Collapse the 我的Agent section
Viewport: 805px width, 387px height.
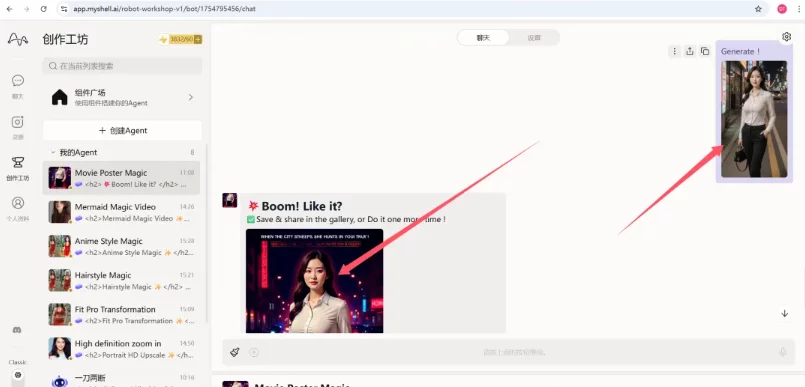(x=53, y=152)
